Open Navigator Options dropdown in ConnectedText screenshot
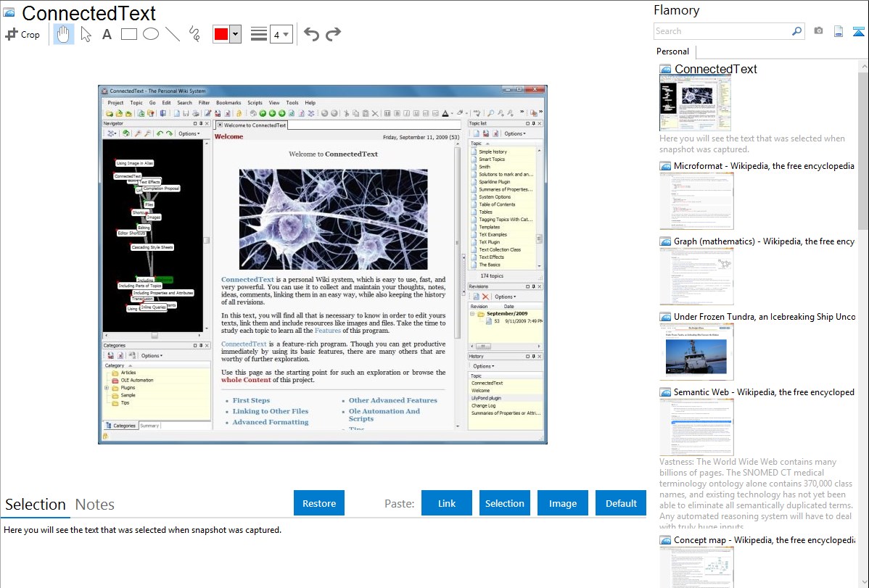Image resolution: width=869 pixels, height=588 pixels. tap(189, 133)
